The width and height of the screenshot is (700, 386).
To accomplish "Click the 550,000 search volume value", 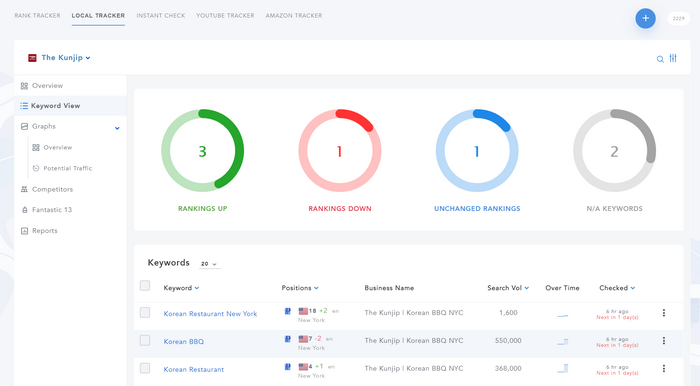I will pos(508,340).
